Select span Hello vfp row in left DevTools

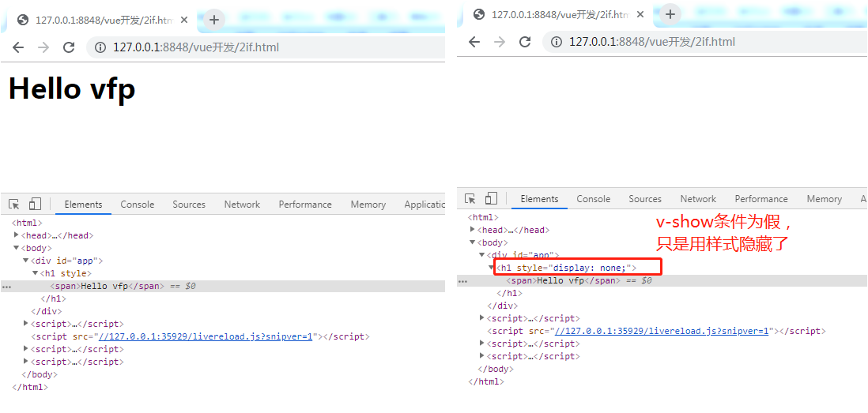223,287
